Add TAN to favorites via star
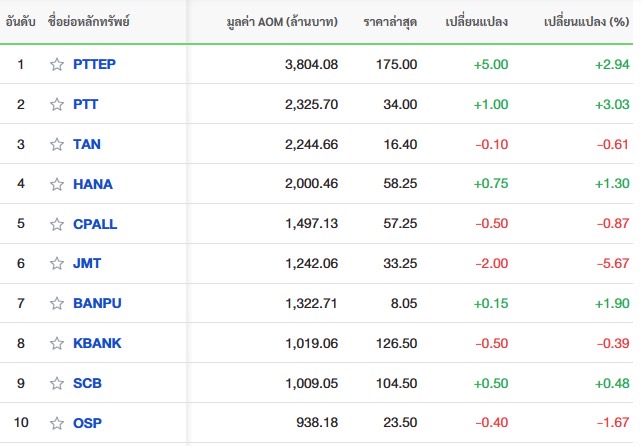The width and height of the screenshot is (643, 446). 57,144
